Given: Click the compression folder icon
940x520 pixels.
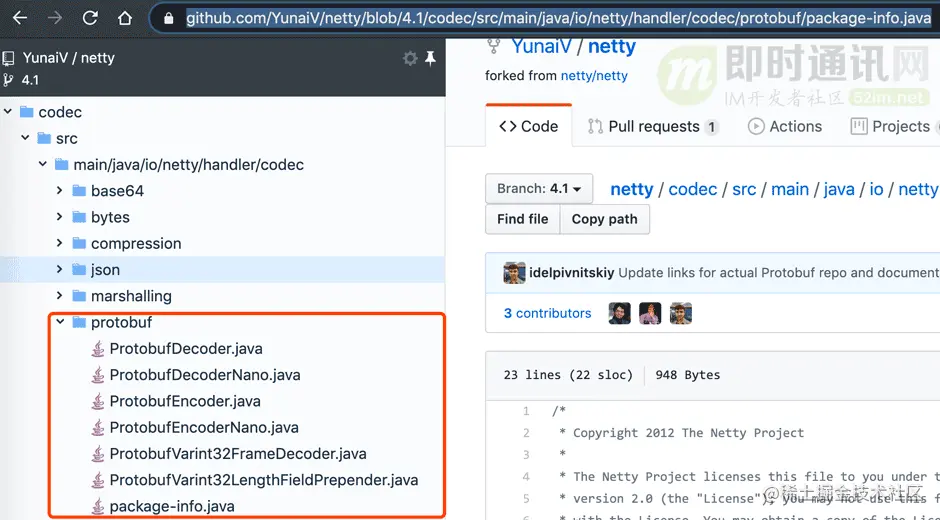Looking at the screenshot, I should click(x=79, y=244).
